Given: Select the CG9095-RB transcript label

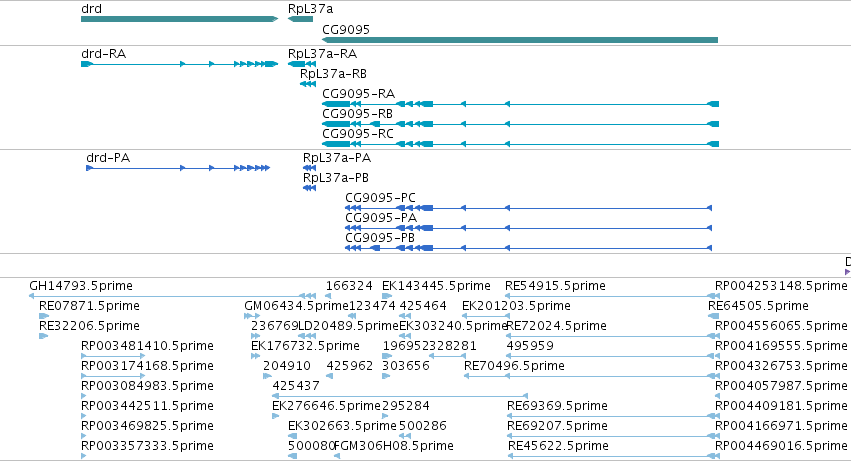Looking at the screenshot, I should (x=357, y=114).
